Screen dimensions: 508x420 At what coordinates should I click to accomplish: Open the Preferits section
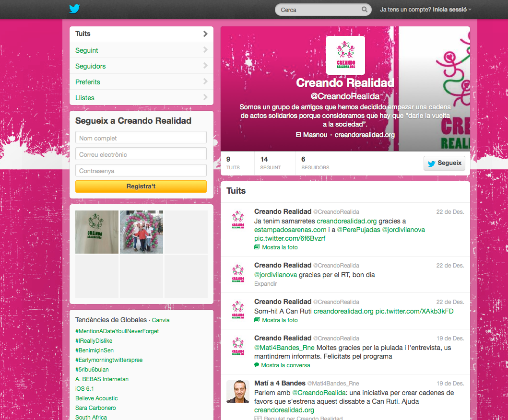click(x=141, y=82)
